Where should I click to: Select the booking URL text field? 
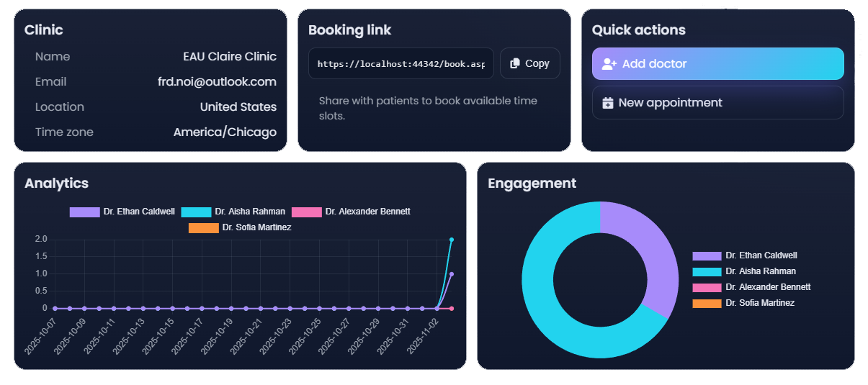[x=401, y=63]
